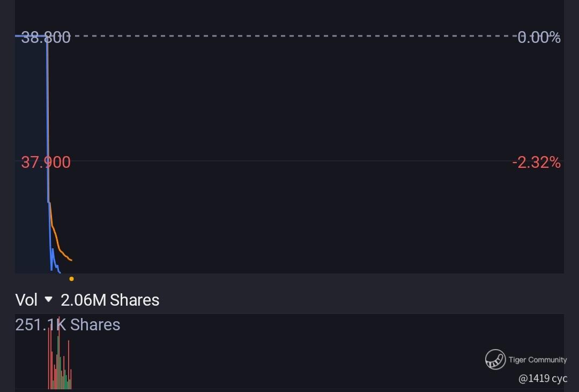The image size is (579, 392).
Task: Expand the Vol indicator dropdown arrow
Action: pyautogui.click(x=48, y=299)
